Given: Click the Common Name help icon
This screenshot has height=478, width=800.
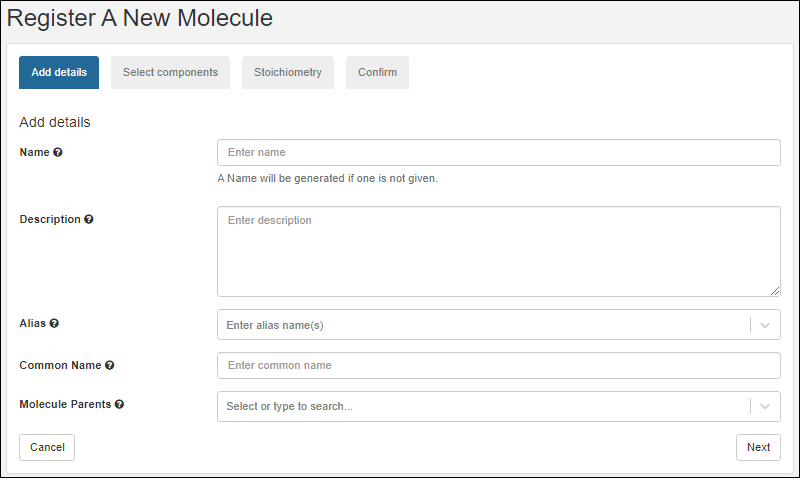Looking at the screenshot, I should pyautogui.click(x=109, y=366).
